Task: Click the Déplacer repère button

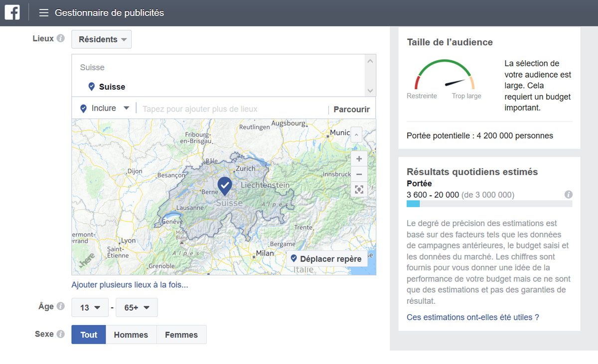Action: point(327,259)
